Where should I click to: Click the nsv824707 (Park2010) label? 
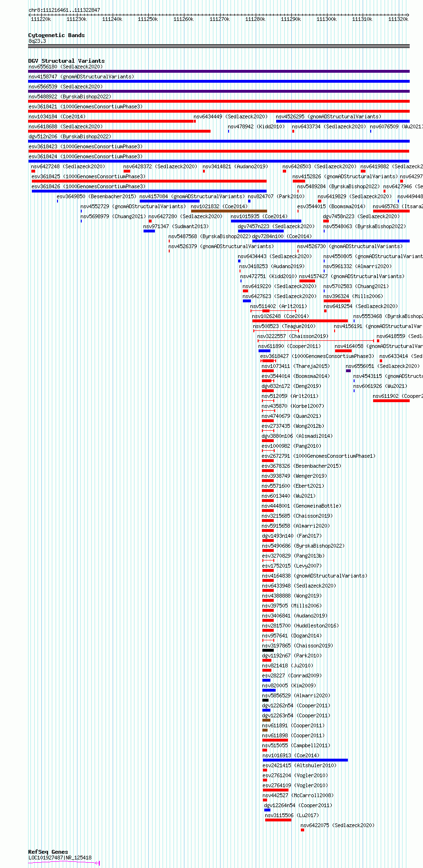point(276,196)
